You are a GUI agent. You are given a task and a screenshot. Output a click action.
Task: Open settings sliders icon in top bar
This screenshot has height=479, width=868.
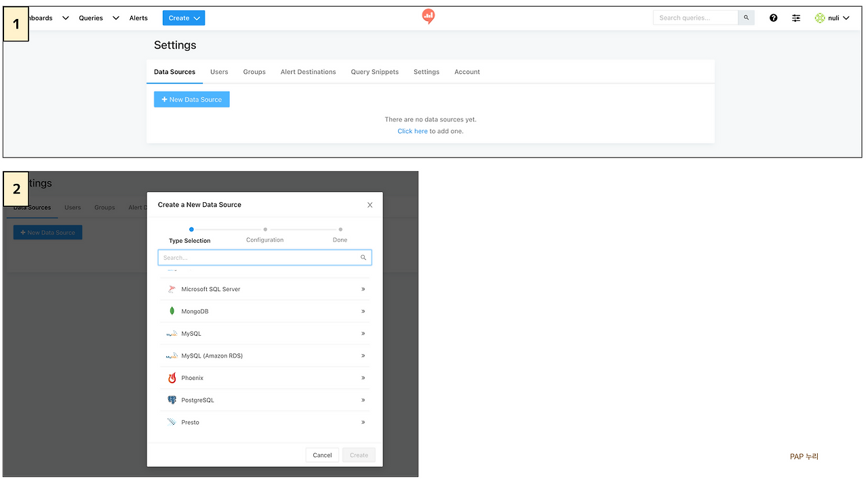(796, 18)
